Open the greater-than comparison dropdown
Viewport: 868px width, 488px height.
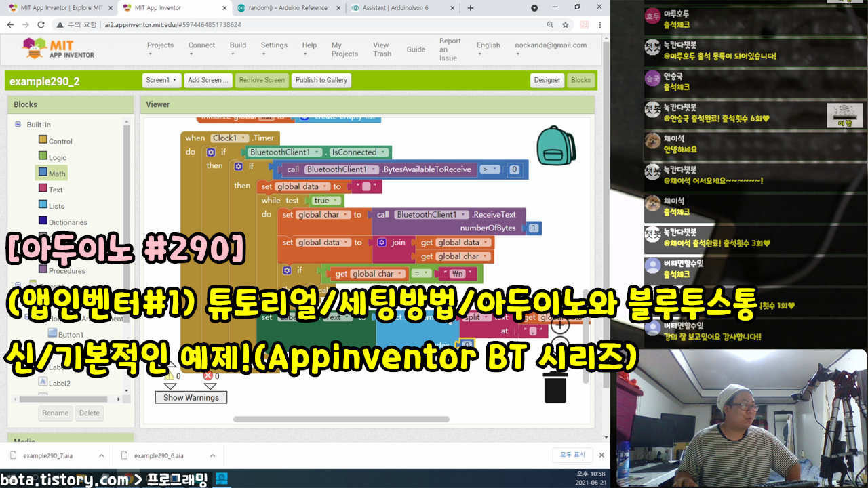coord(489,169)
